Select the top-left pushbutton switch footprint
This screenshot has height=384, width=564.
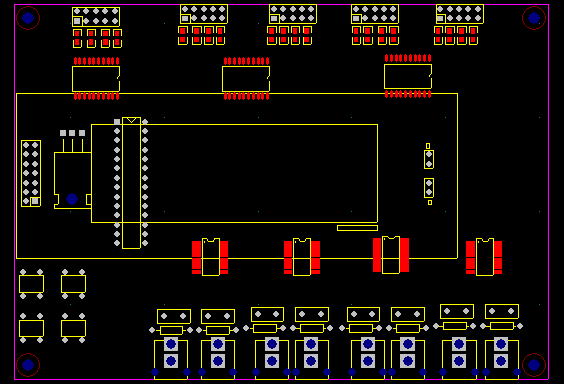[32, 284]
